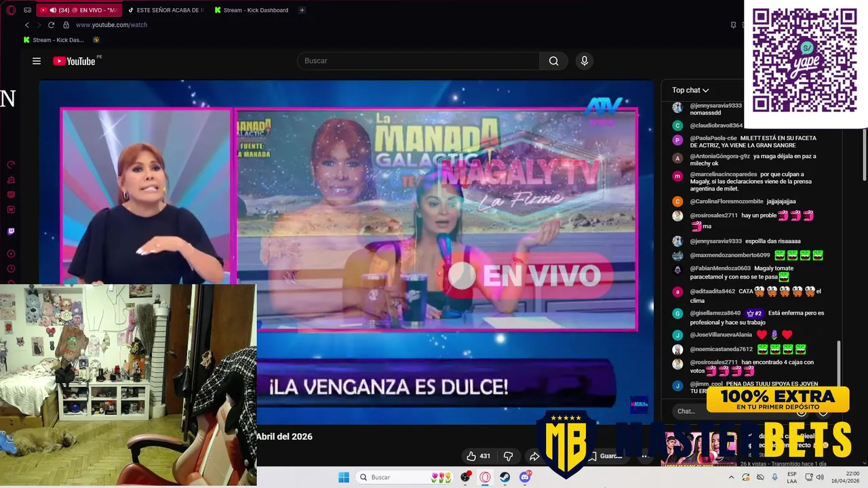
Task: Like the video with 431 likes
Action: coord(479,456)
